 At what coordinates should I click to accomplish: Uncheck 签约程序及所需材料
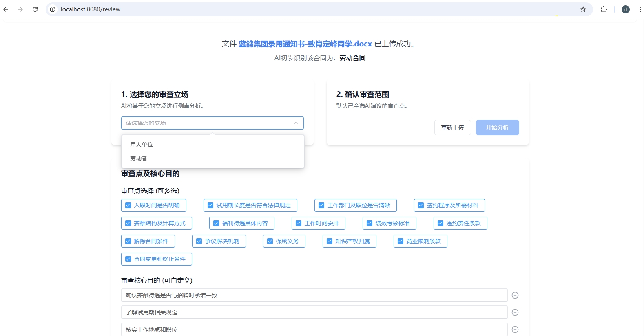[449, 205]
